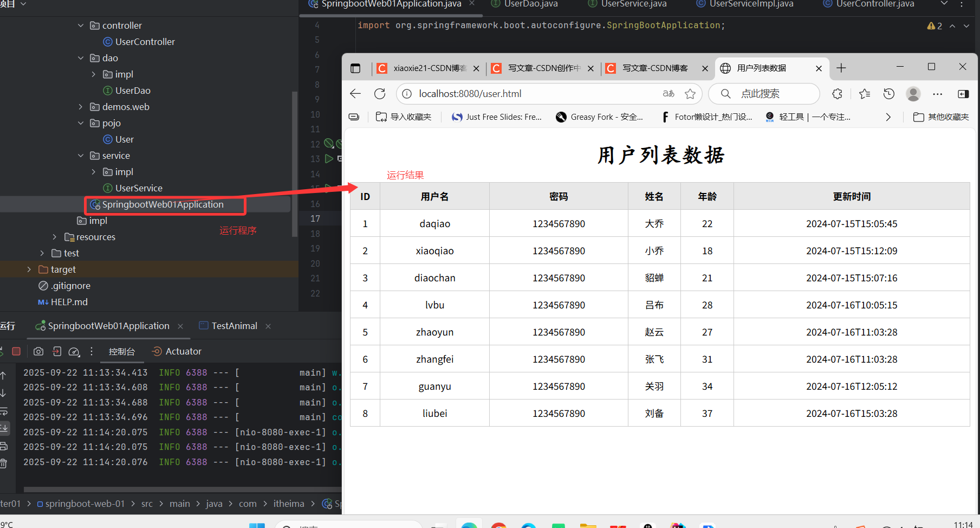Expand the impl folder under dao
This screenshot has width=980, height=528.
[x=94, y=74]
